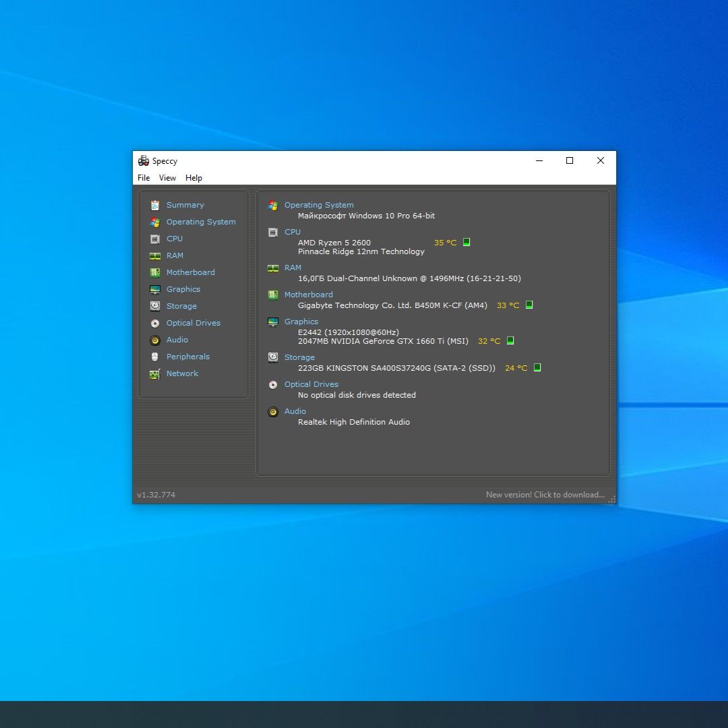
Task: Click the Storage heading link in summary
Action: (x=299, y=357)
